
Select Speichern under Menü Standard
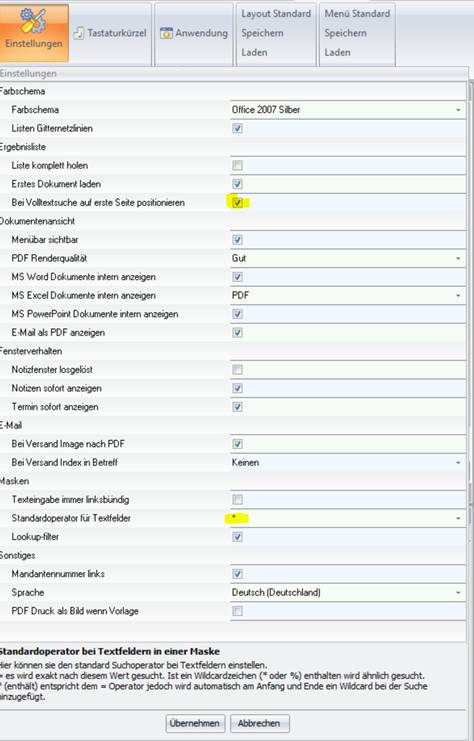pos(345,33)
